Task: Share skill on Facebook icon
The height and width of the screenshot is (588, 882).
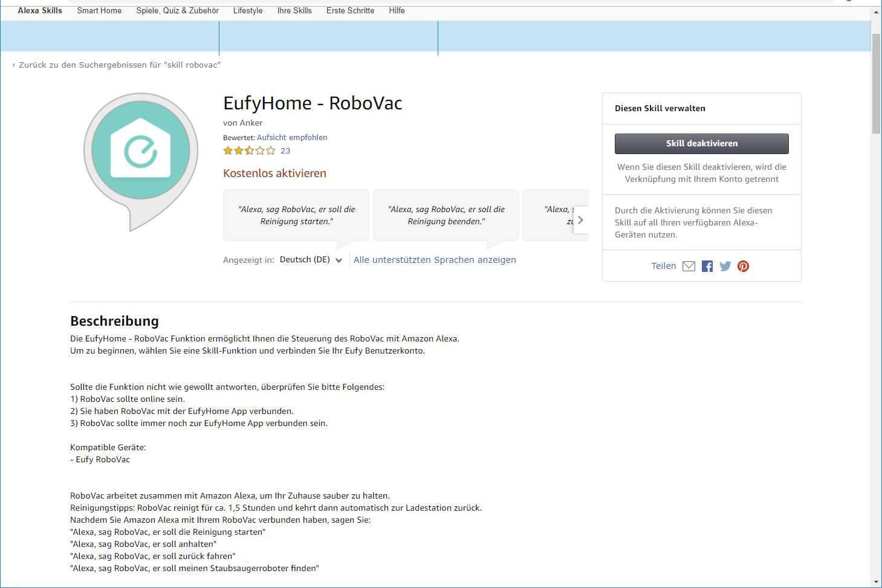Action: point(707,266)
